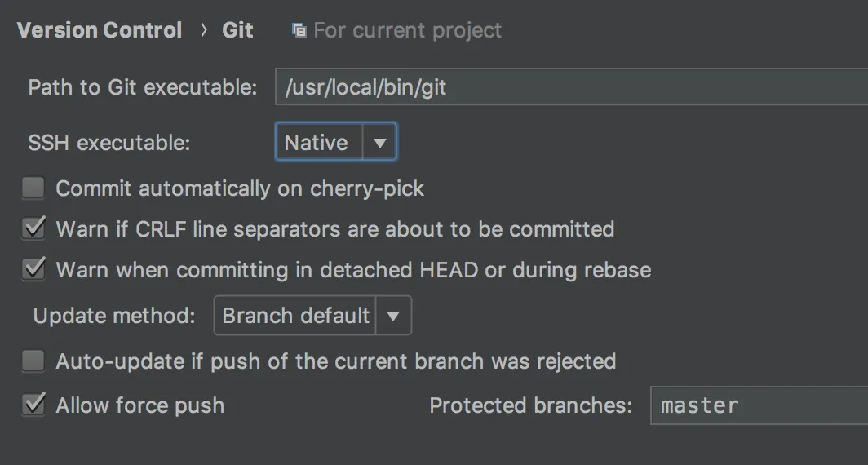
Task: Click the 'For current project' icon
Action: tap(299, 31)
